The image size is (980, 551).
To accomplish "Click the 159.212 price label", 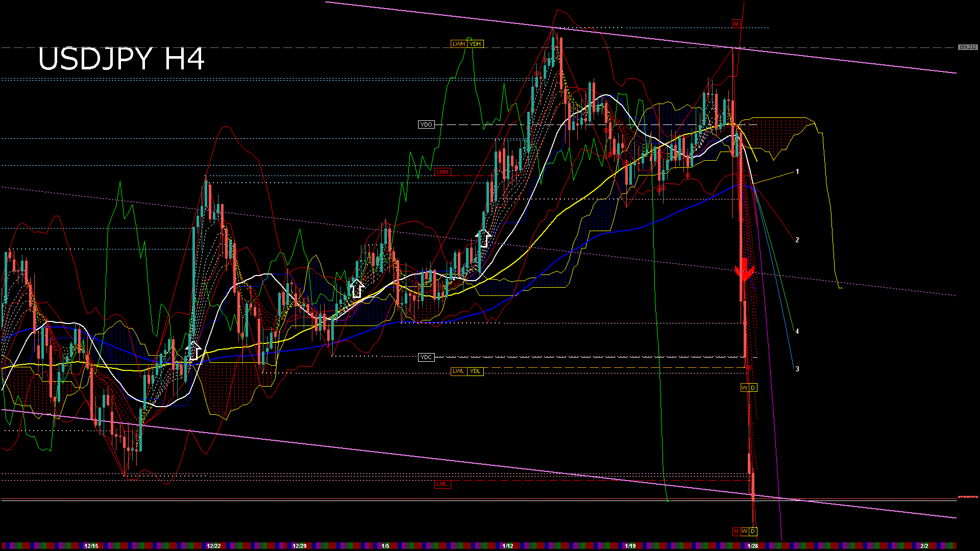I will [967, 47].
